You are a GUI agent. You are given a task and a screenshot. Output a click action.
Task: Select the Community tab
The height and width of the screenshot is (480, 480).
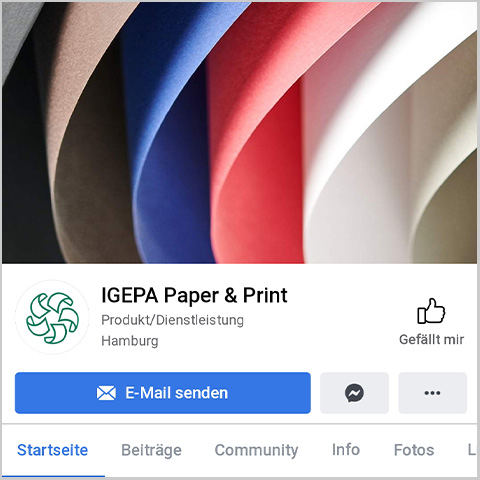tap(256, 450)
